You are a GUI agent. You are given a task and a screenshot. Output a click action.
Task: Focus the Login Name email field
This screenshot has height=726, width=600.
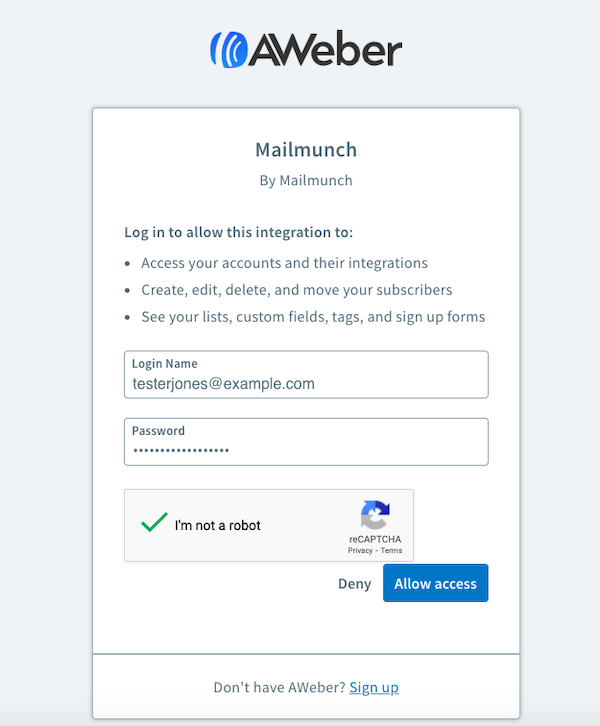click(x=306, y=383)
